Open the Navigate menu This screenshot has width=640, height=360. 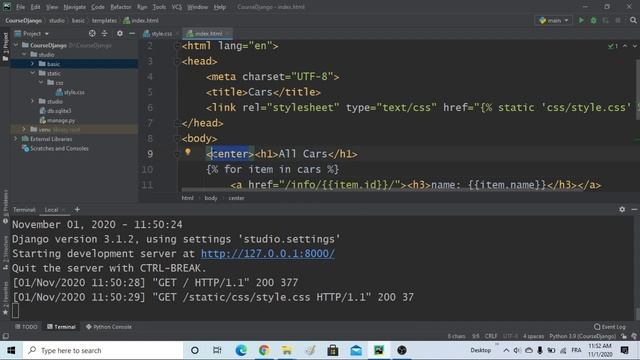tap(75, 7)
